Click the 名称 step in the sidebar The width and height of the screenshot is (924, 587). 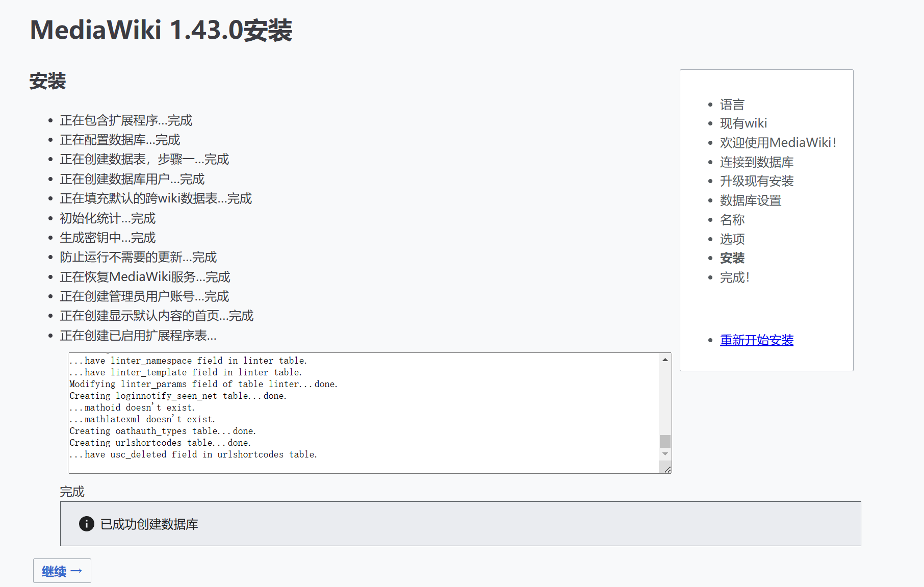coord(731,219)
